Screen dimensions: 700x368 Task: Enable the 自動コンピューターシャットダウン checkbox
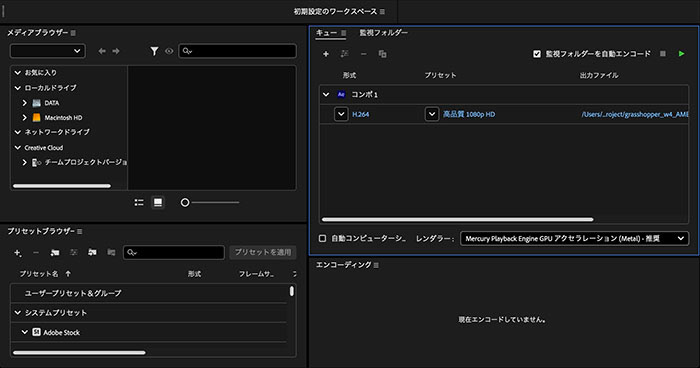tap(322, 238)
